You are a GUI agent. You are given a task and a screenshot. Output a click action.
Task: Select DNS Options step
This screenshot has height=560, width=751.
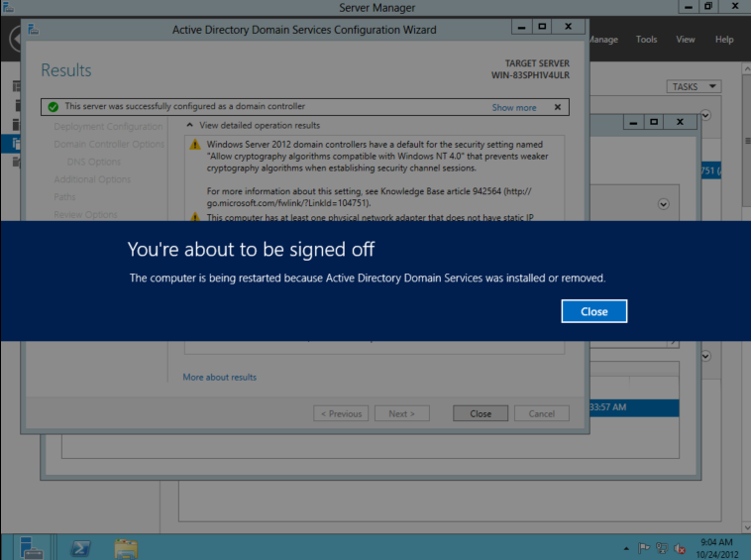[94, 162]
